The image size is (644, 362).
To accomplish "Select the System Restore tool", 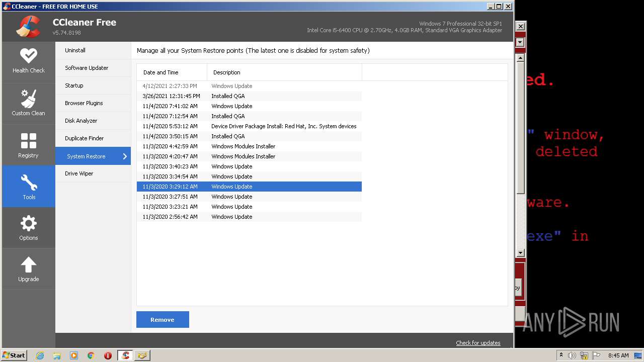I will tap(93, 156).
